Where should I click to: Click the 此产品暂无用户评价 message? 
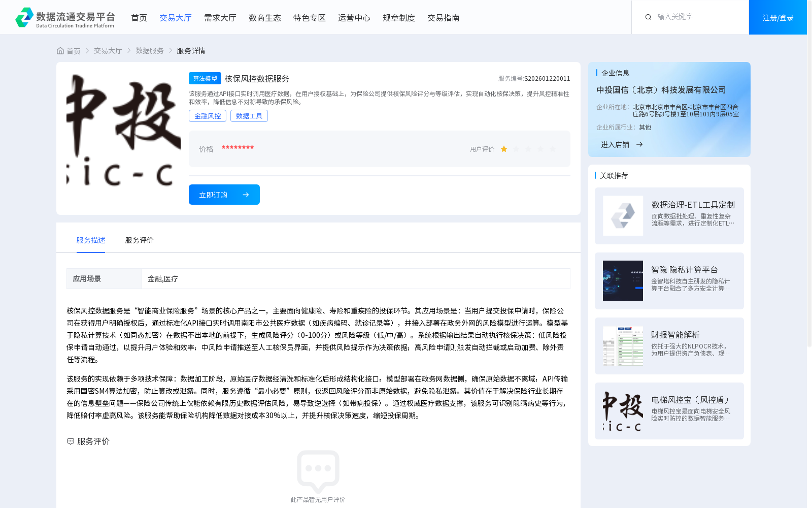318,500
